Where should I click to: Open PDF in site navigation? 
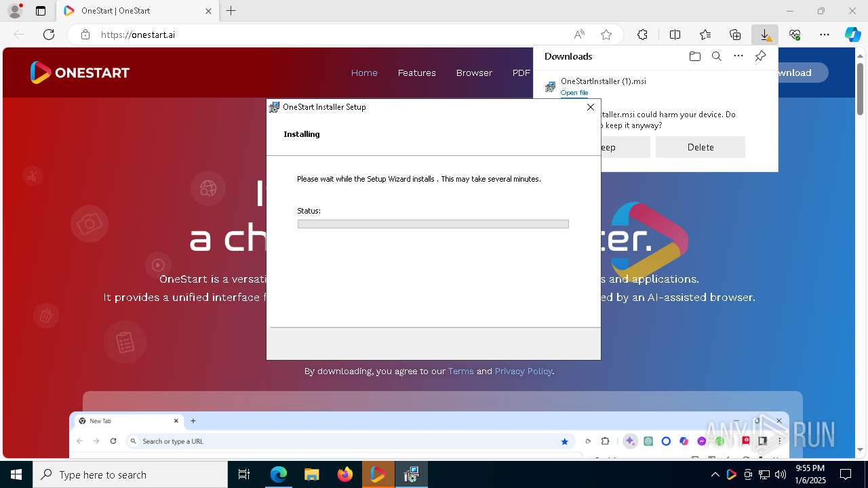click(521, 73)
